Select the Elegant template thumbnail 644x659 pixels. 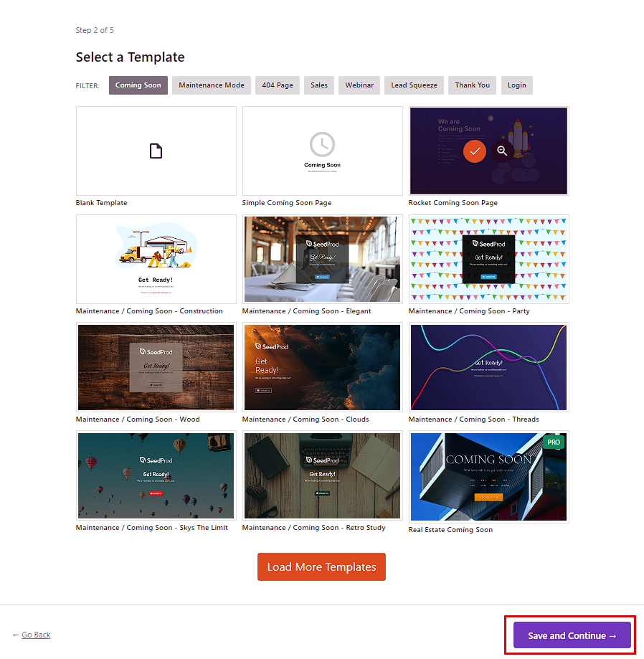323,260
